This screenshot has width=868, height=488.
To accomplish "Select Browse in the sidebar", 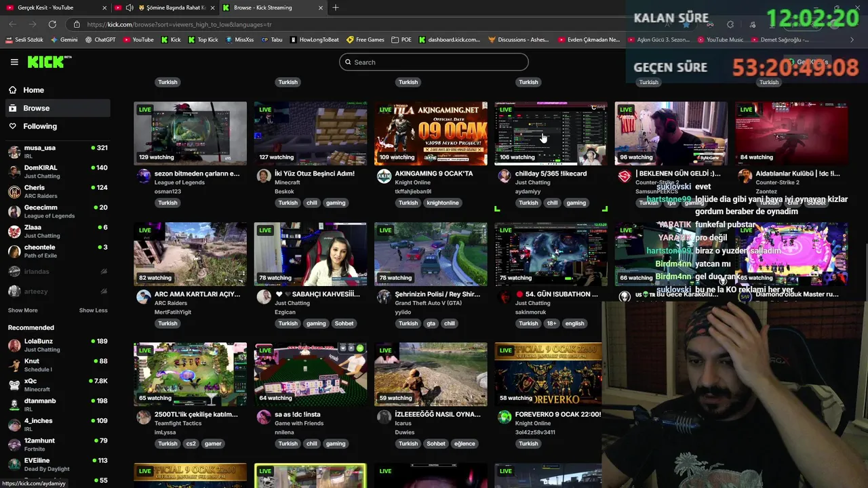I will (57, 108).
